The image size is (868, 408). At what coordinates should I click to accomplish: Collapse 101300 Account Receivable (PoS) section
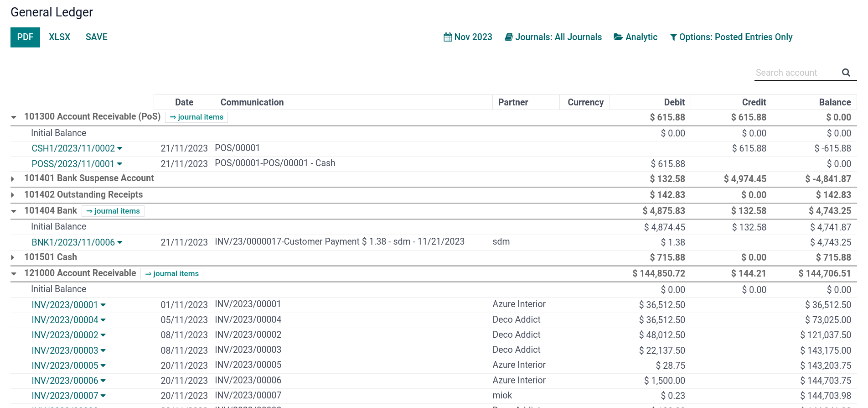pyautogui.click(x=14, y=117)
